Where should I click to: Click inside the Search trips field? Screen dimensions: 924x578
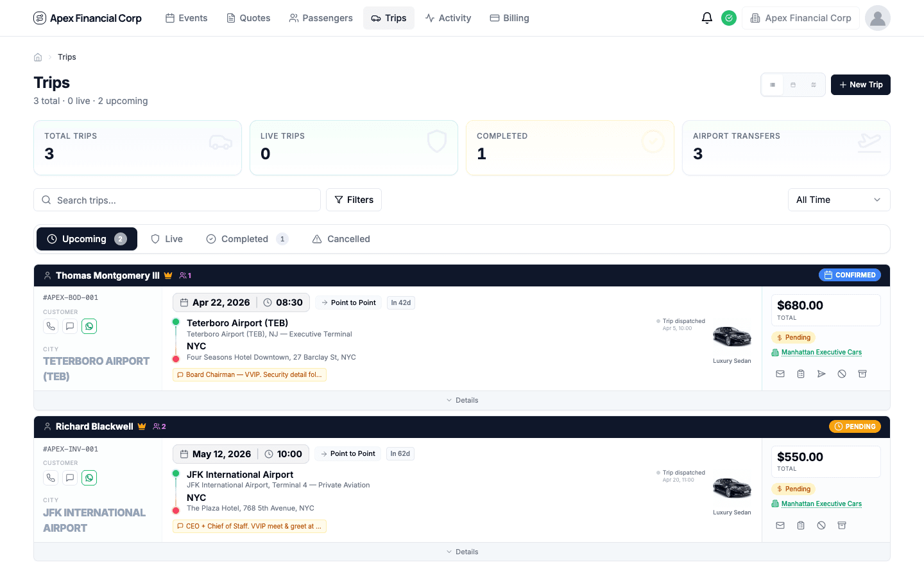click(176, 200)
